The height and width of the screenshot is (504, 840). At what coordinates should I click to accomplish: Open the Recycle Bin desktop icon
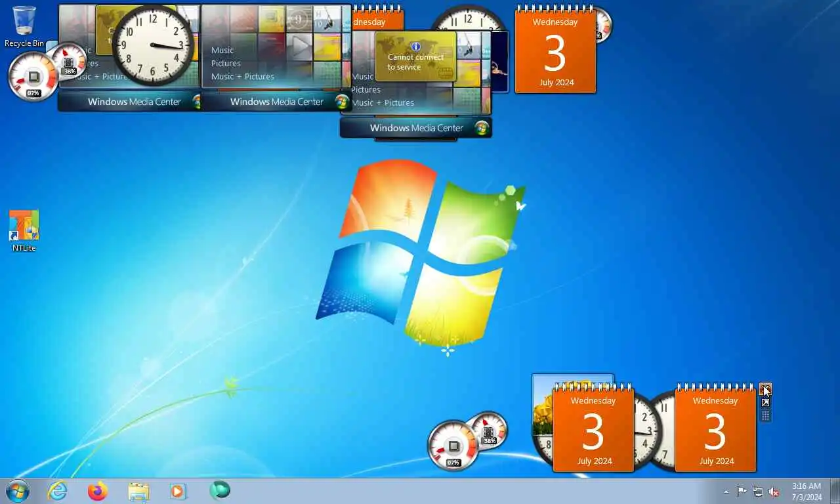pyautogui.click(x=24, y=26)
